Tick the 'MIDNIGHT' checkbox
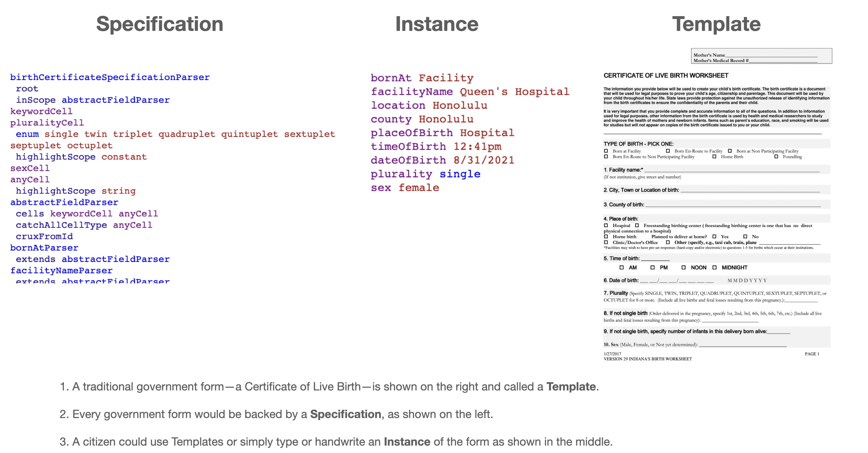868x453 pixels. [x=714, y=267]
